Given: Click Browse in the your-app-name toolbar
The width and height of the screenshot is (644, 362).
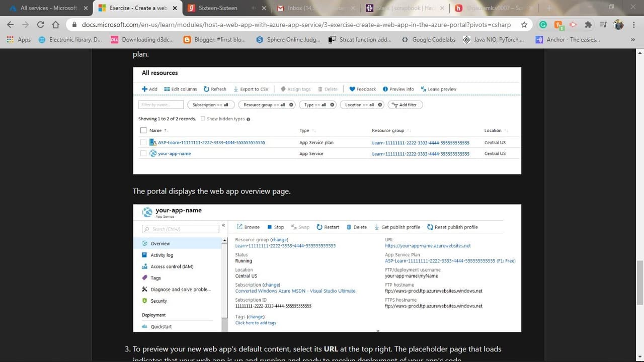Looking at the screenshot, I should point(248,227).
